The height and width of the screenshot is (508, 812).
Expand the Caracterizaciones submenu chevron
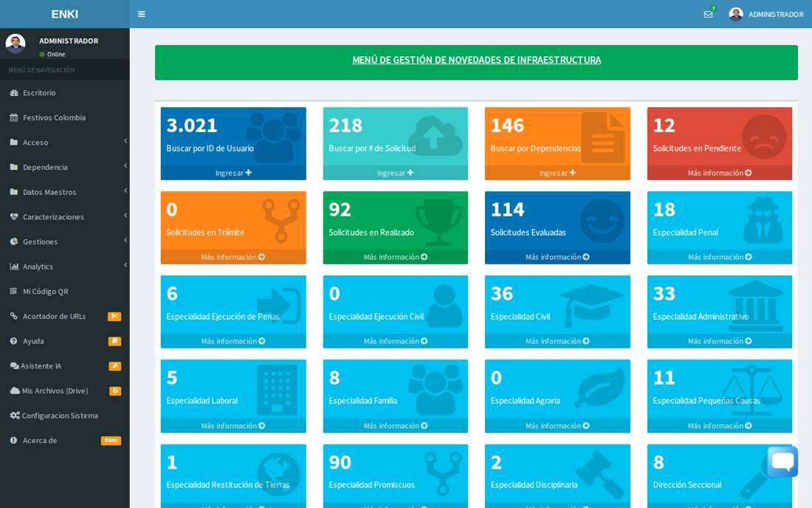[125, 216]
